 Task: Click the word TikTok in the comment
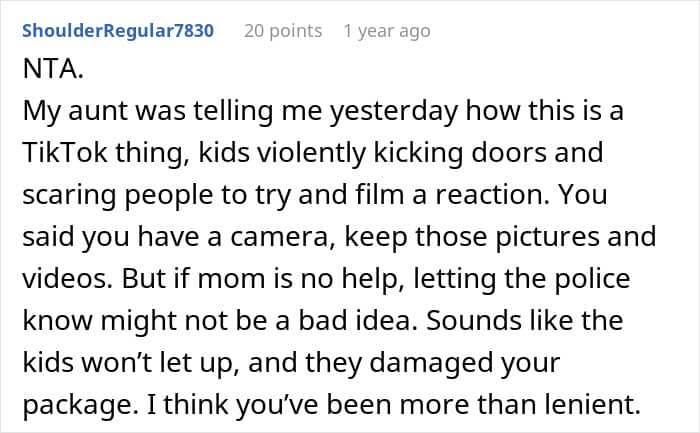coord(64,154)
